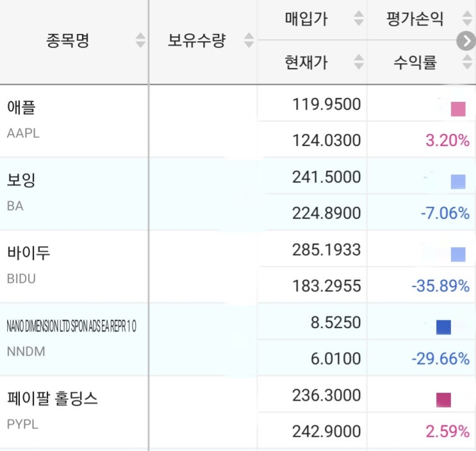
Task: Click the 보유수량 column header
Action: point(197,40)
